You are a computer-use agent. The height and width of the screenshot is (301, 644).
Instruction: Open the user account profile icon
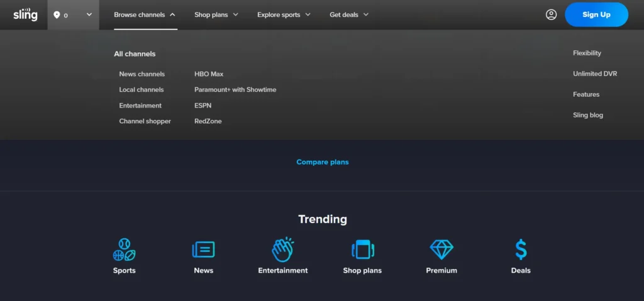point(551,14)
